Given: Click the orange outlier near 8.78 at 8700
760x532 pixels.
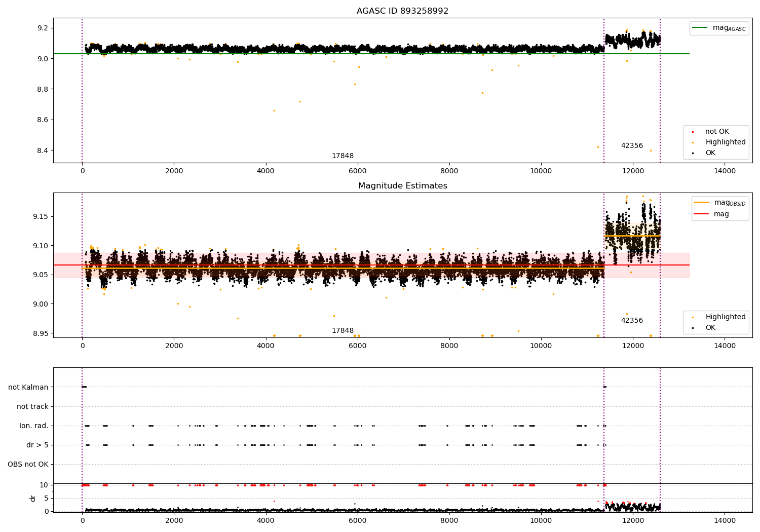Looking at the screenshot, I should pos(482,93).
